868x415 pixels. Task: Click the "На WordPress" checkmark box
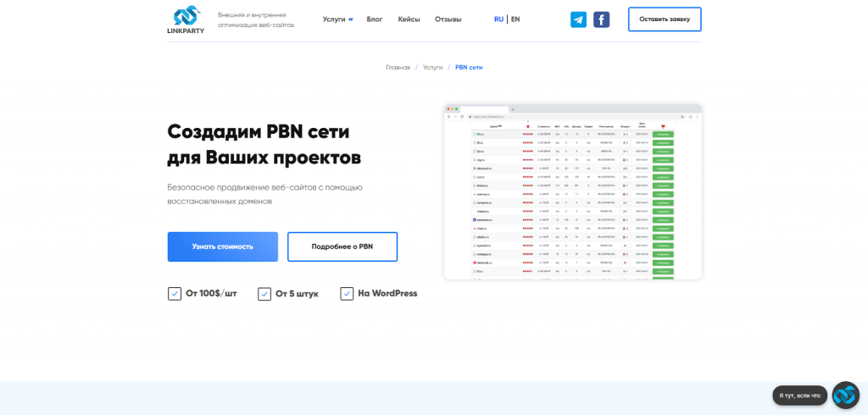tap(347, 294)
